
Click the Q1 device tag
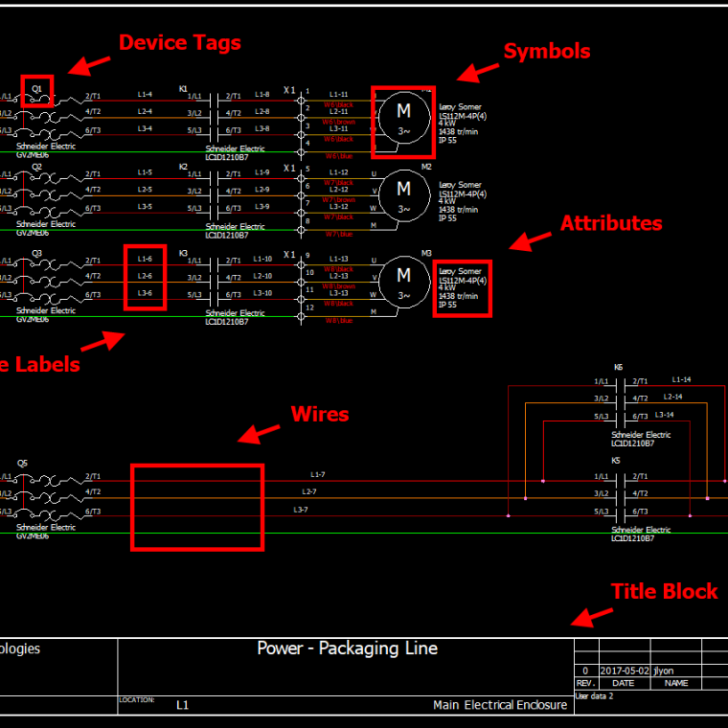pos(37,88)
